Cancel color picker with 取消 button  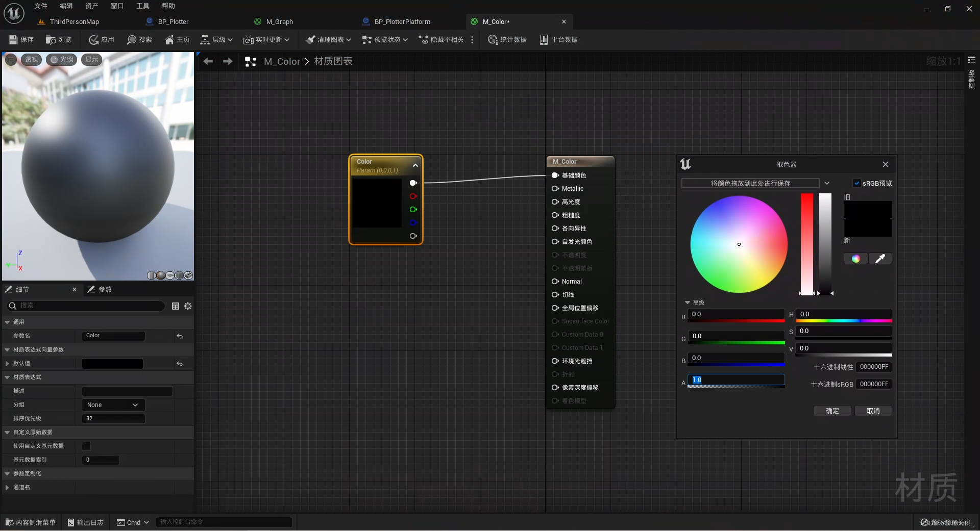(873, 411)
